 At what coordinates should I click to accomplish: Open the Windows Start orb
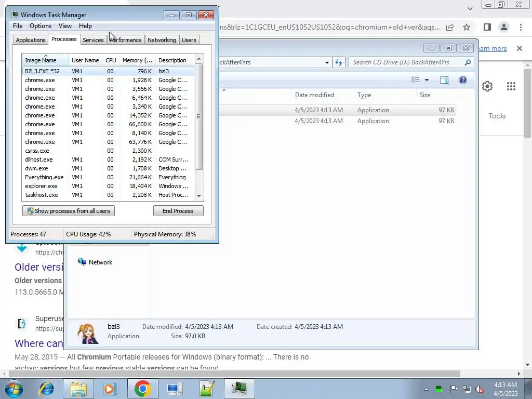[14, 389]
